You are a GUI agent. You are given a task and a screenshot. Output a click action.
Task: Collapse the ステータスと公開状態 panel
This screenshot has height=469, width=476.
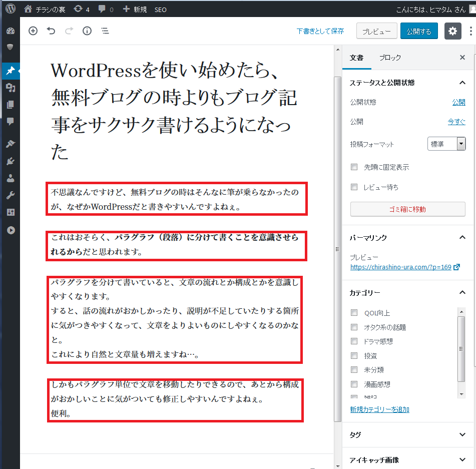408,83
